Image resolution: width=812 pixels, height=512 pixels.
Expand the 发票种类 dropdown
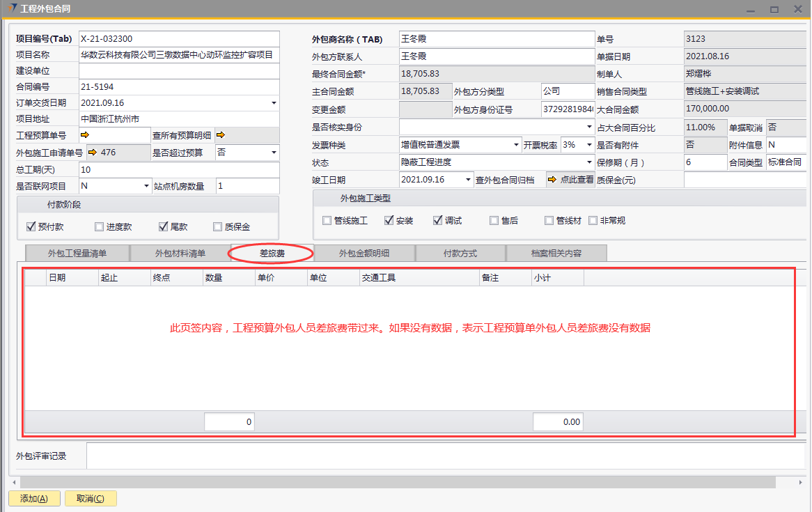point(517,146)
